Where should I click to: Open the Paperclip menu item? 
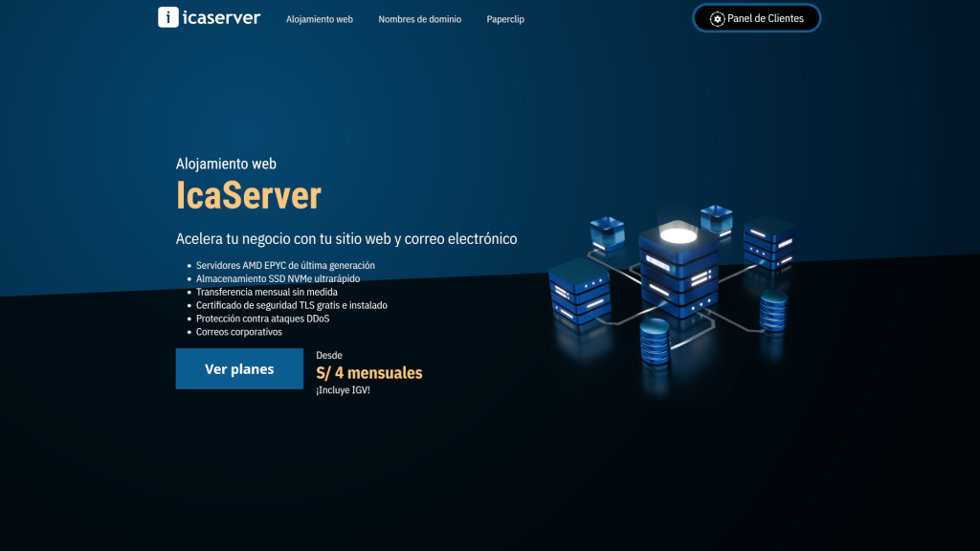(505, 19)
